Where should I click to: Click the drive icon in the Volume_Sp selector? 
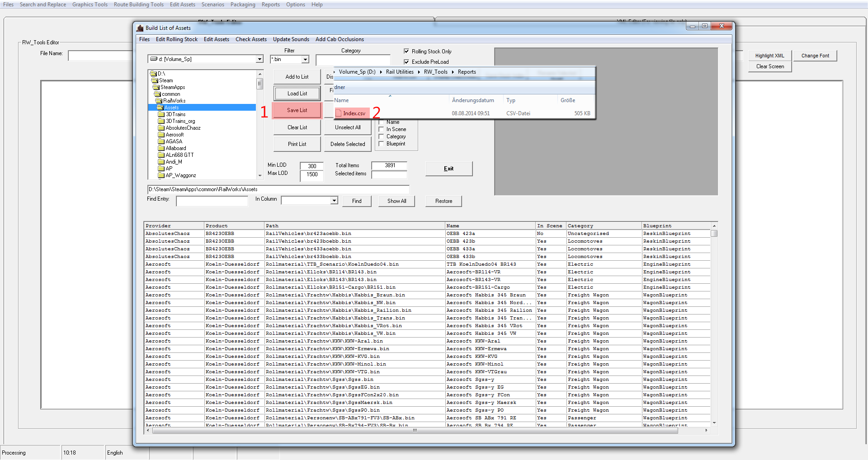click(154, 59)
